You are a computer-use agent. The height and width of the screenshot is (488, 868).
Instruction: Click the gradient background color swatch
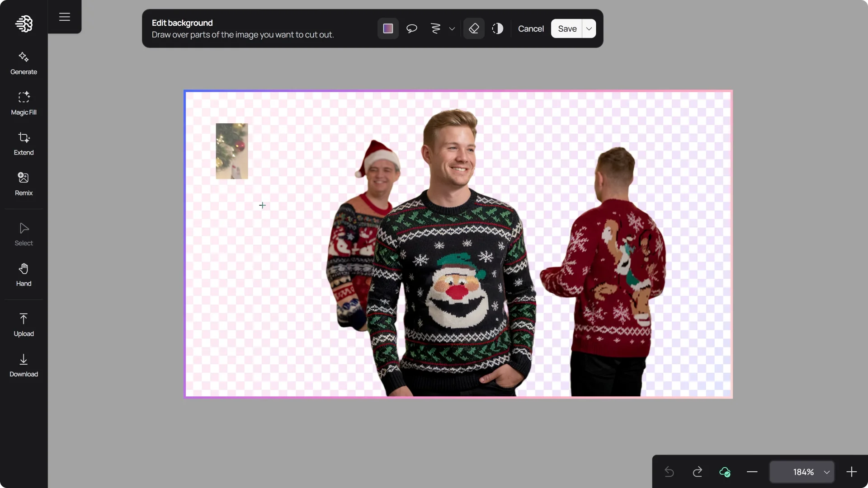[388, 28]
